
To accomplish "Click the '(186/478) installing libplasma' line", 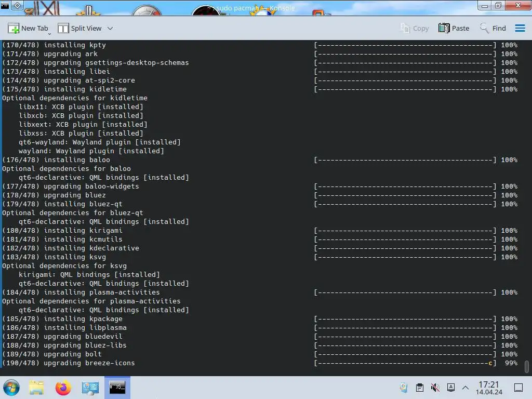I will click(x=64, y=327).
